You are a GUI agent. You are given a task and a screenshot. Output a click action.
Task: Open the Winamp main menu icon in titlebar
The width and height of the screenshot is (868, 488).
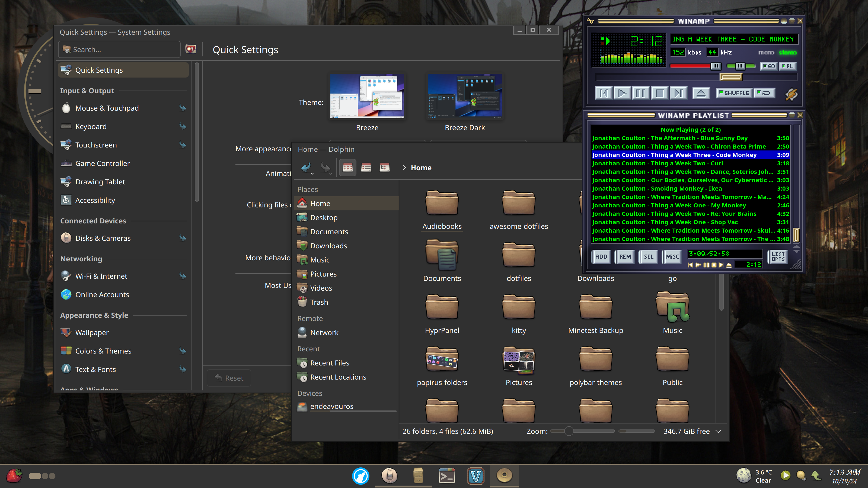[x=590, y=21]
